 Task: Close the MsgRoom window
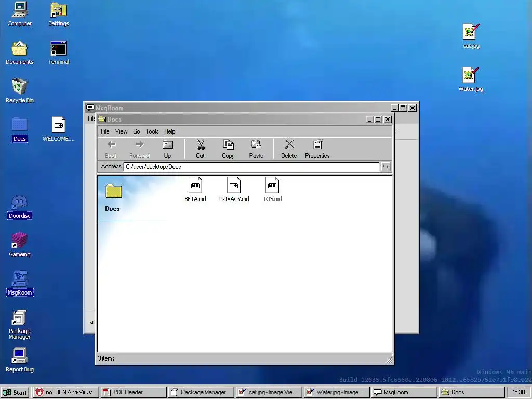pos(413,108)
